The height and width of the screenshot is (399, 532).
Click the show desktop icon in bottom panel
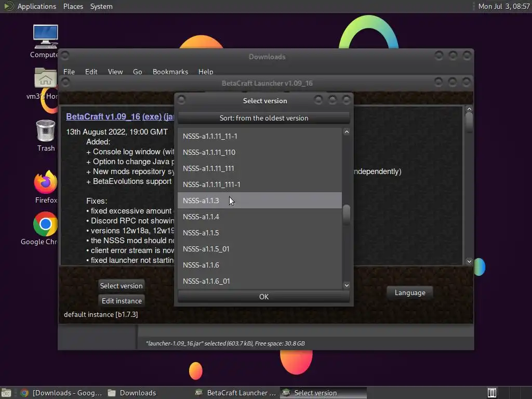point(6,393)
